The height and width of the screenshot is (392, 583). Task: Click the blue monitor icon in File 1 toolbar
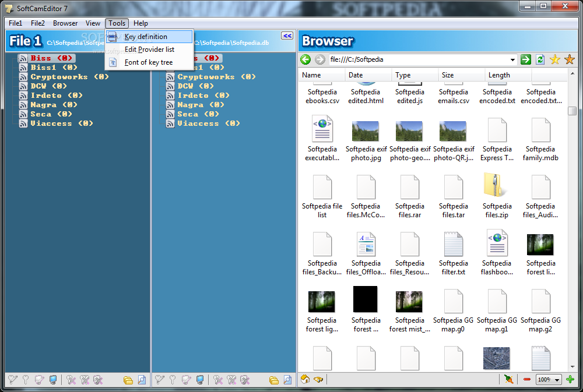click(53, 379)
